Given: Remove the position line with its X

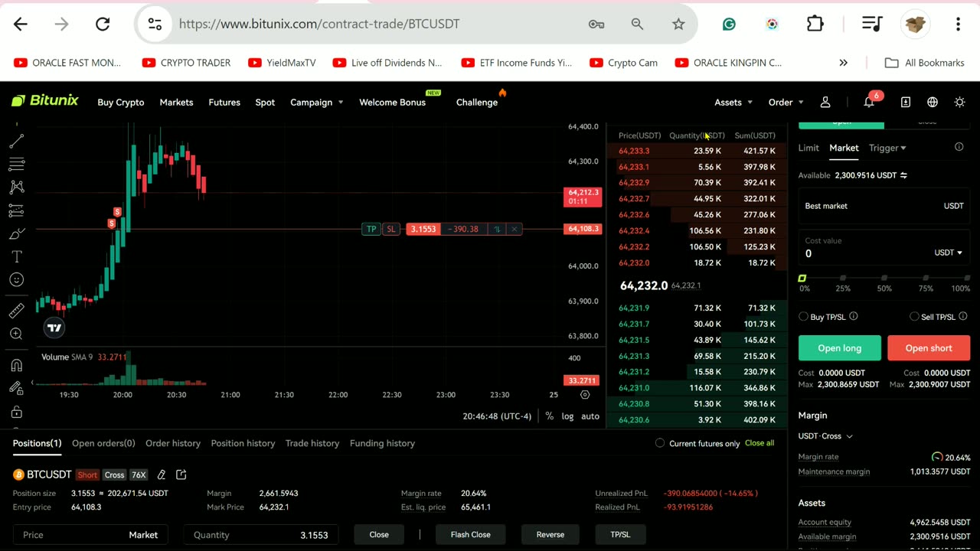Looking at the screenshot, I should [514, 229].
